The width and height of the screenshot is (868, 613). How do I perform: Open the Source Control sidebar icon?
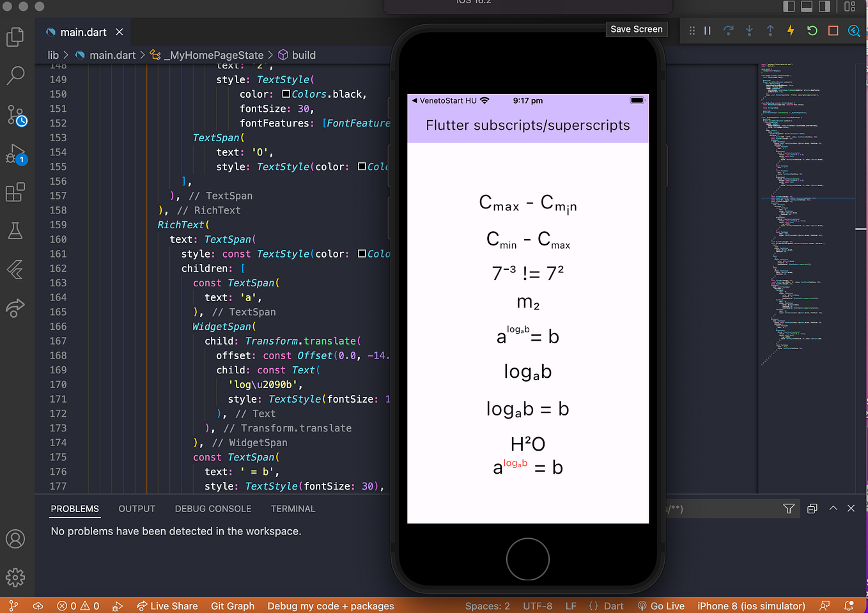click(15, 115)
